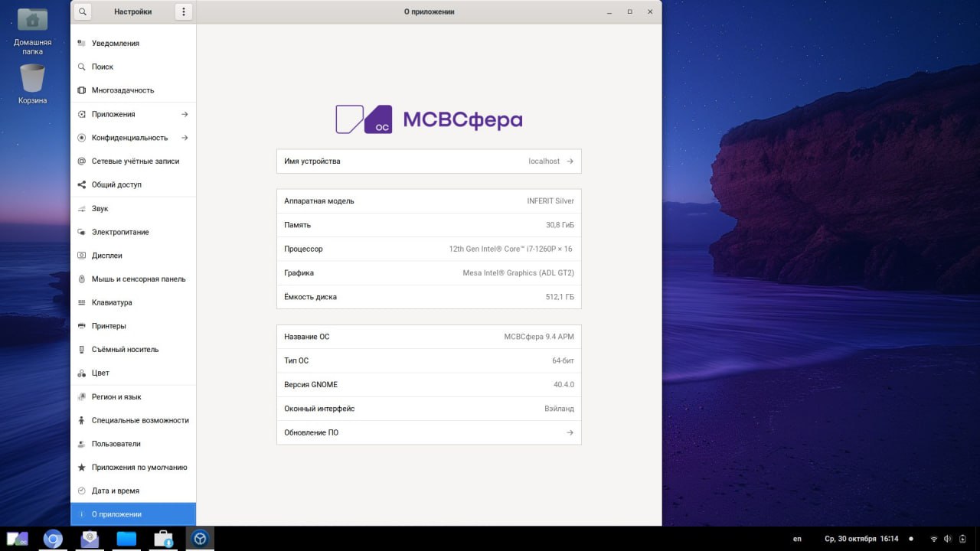
Task: Click the Принтеры printer icon
Action: (x=81, y=326)
